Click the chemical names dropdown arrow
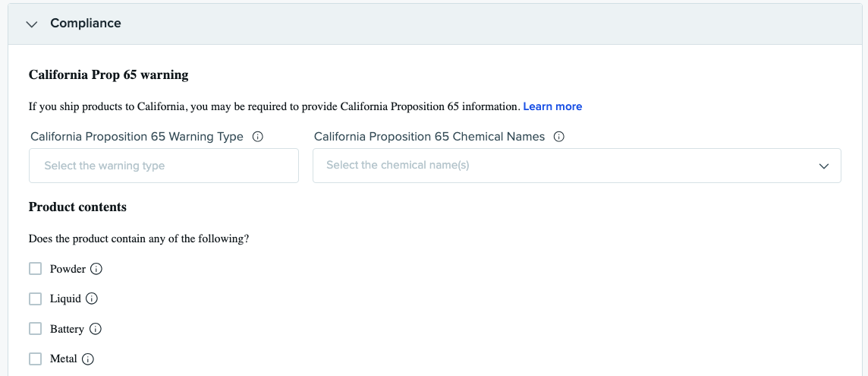Viewport: 868px width, 376px height. (x=824, y=166)
